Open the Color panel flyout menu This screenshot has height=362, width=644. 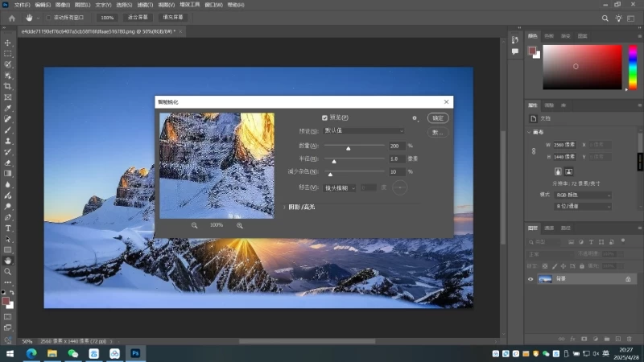[x=639, y=36]
